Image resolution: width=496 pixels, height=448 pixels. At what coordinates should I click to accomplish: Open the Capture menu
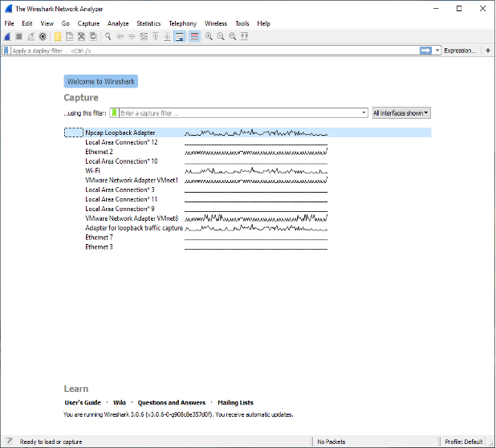point(88,23)
